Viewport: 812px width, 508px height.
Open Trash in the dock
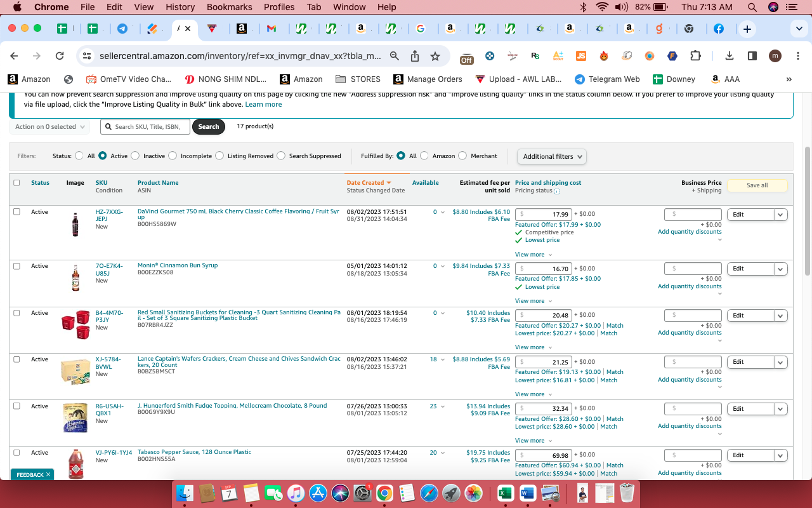click(x=627, y=493)
